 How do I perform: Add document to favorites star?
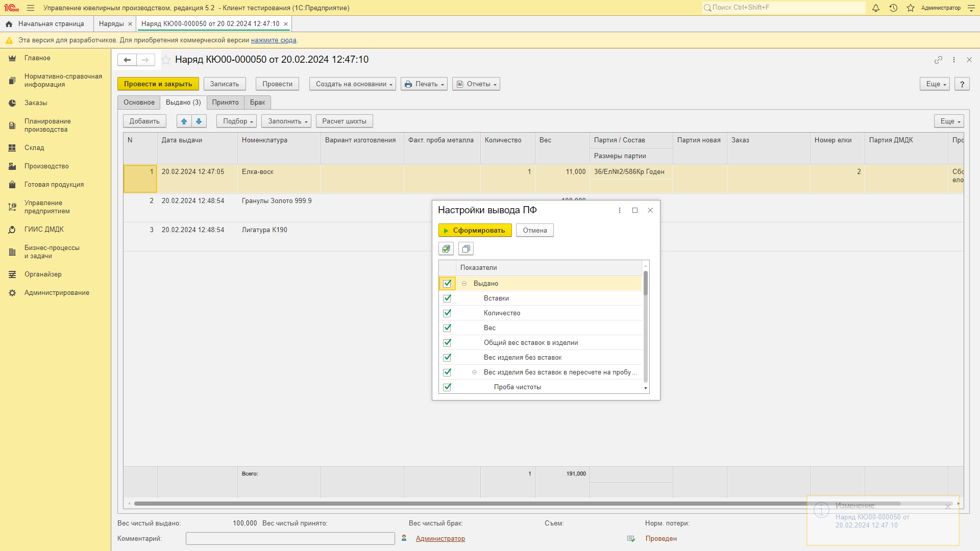click(166, 60)
